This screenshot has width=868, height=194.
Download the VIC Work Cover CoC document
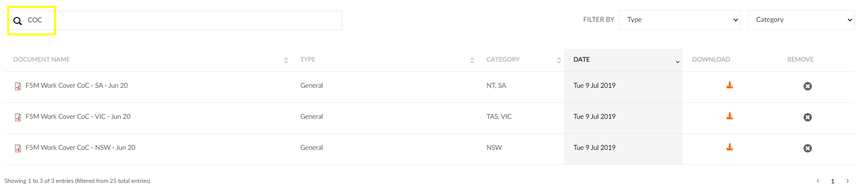pos(729,116)
